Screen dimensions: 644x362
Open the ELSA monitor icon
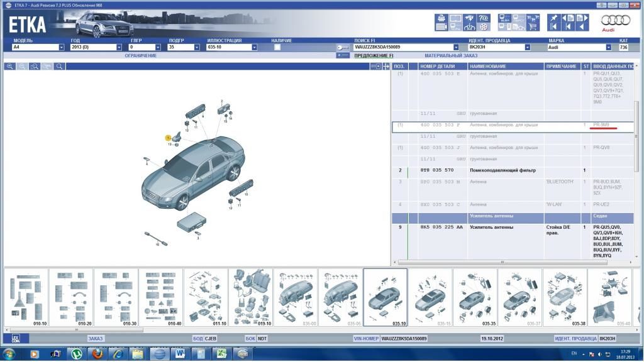pos(504,18)
